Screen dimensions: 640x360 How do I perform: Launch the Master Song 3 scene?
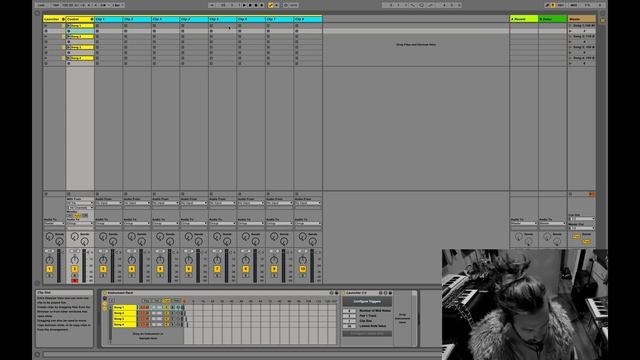point(571,47)
